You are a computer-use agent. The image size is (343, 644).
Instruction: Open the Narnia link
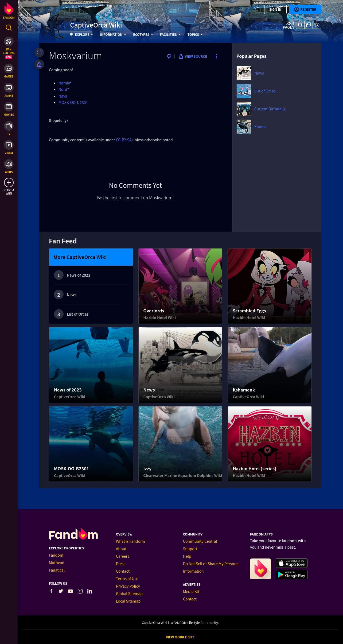coord(64,83)
